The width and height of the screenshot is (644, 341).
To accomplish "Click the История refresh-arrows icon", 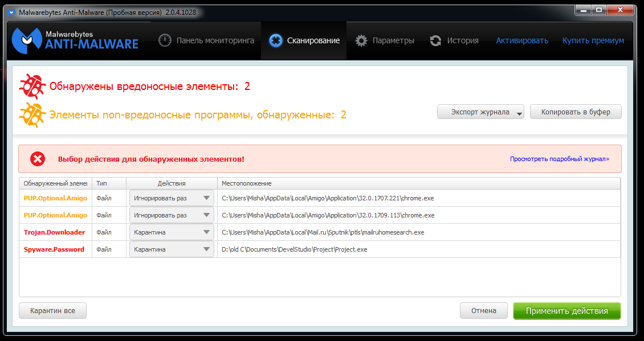I will [x=436, y=40].
